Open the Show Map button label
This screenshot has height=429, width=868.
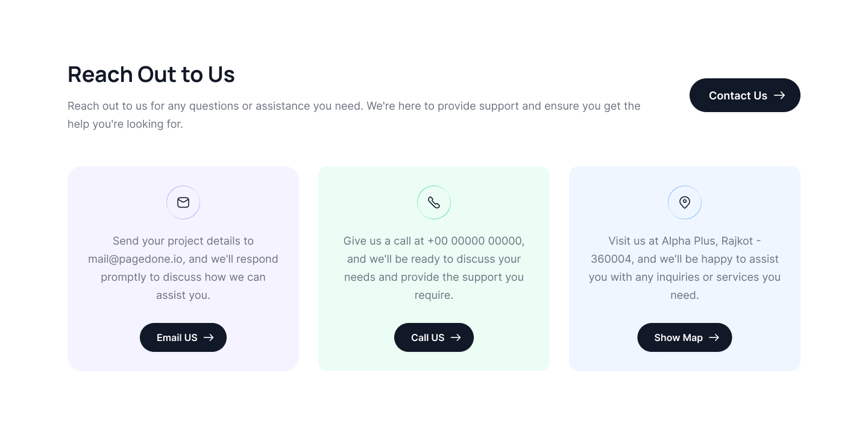pos(678,337)
